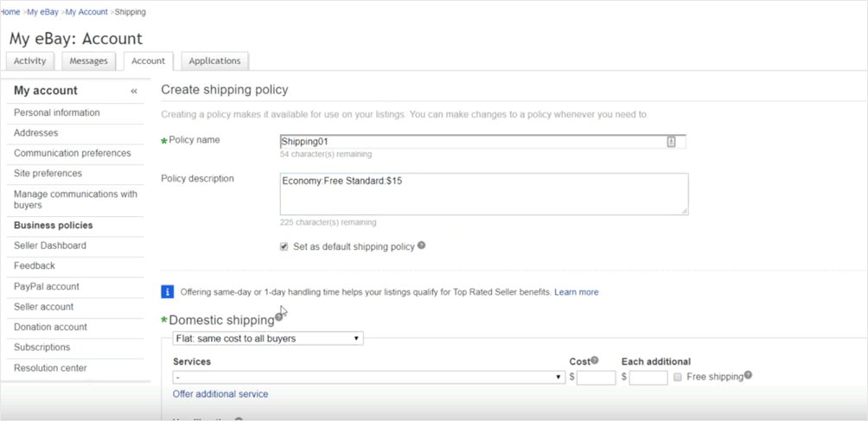Open Donation account in sidebar
This screenshot has height=421, width=868.
point(50,327)
